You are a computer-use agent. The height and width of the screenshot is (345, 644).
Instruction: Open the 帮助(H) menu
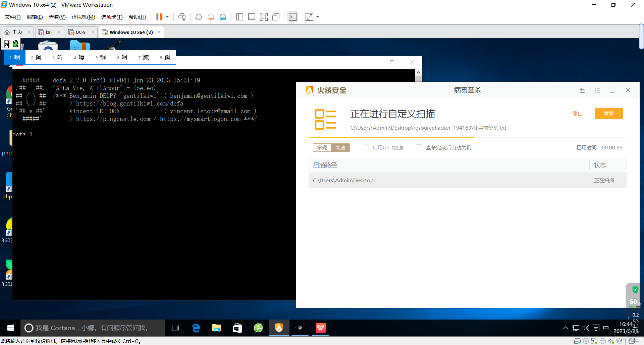point(138,17)
